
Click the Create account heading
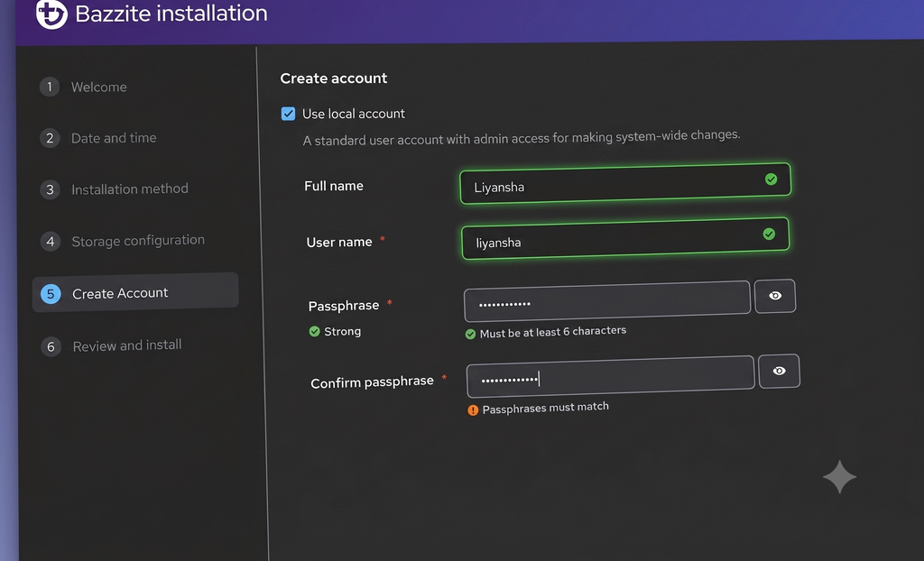click(334, 78)
